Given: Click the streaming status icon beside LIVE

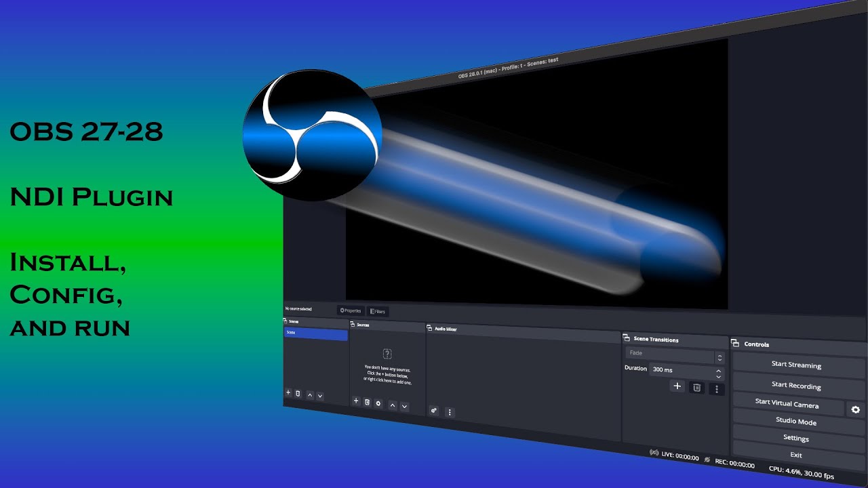Looking at the screenshot, I should point(654,453).
